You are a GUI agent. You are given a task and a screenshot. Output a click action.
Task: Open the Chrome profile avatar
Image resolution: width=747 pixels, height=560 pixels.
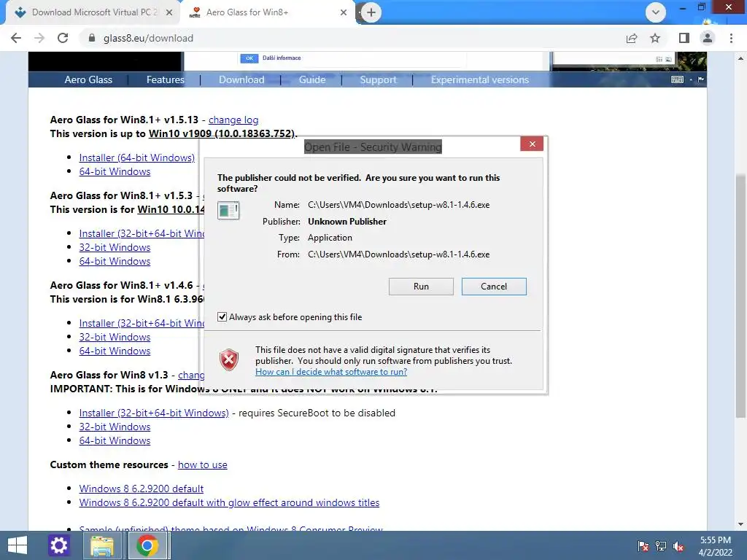708,38
